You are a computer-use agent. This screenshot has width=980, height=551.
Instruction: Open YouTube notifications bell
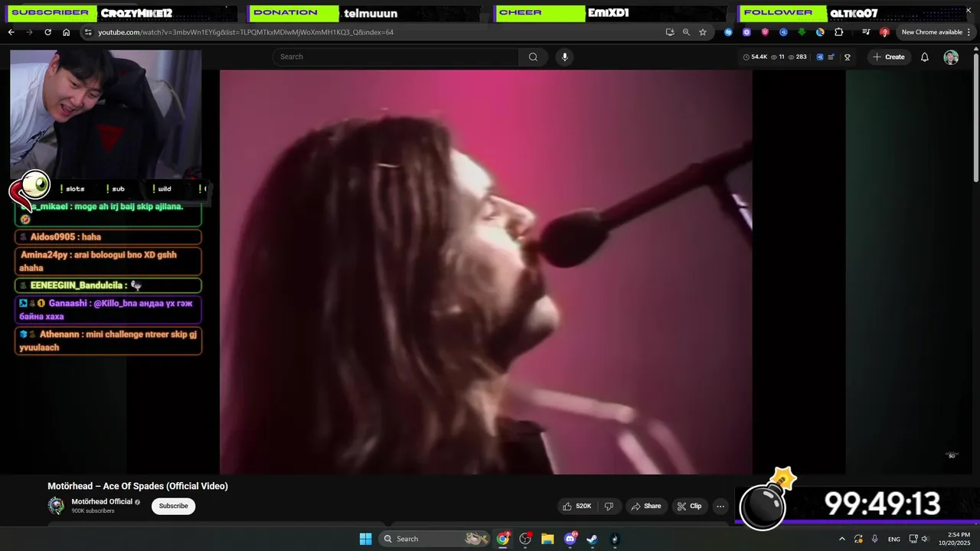tap(924, 57)
